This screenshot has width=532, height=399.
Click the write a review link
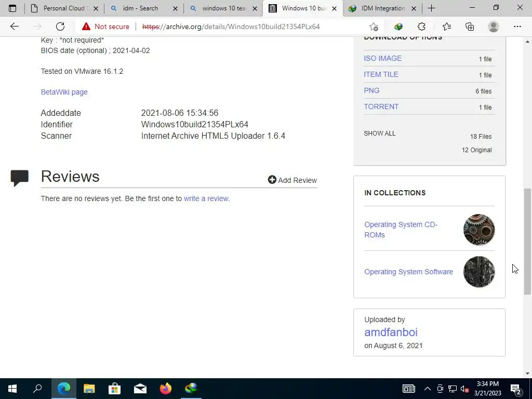pyautogui.click(x=206, y=198)
